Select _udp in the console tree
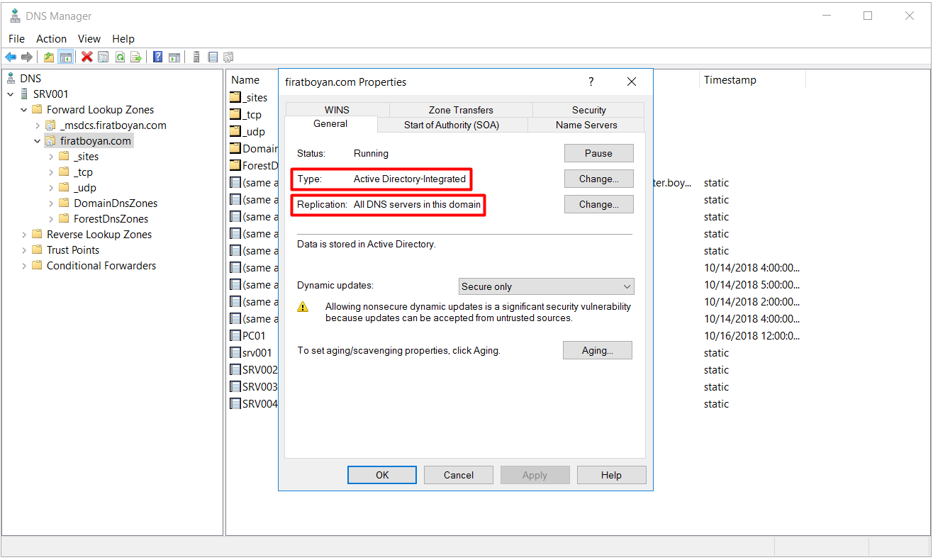Screen dimensions: 933x560 coord(84,188)
